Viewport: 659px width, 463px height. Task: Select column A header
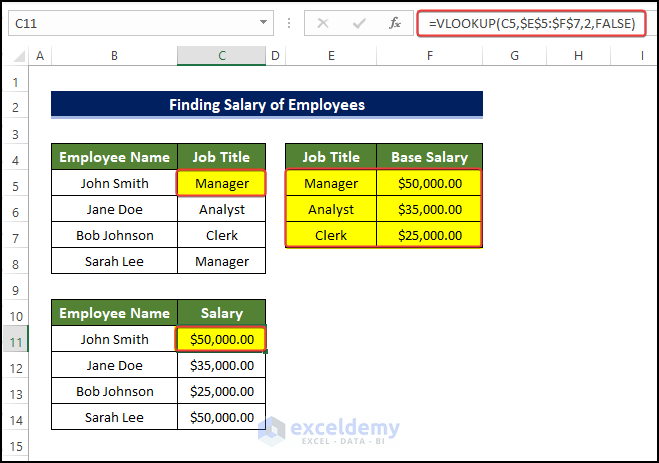tap(40, 55)
